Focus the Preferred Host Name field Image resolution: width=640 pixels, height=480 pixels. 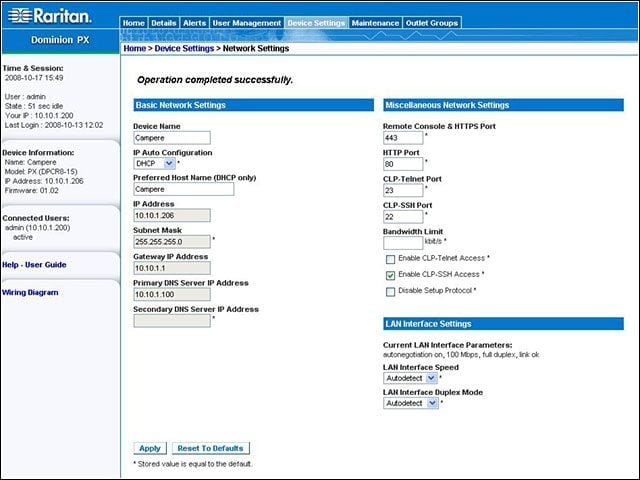click(184, 189)
